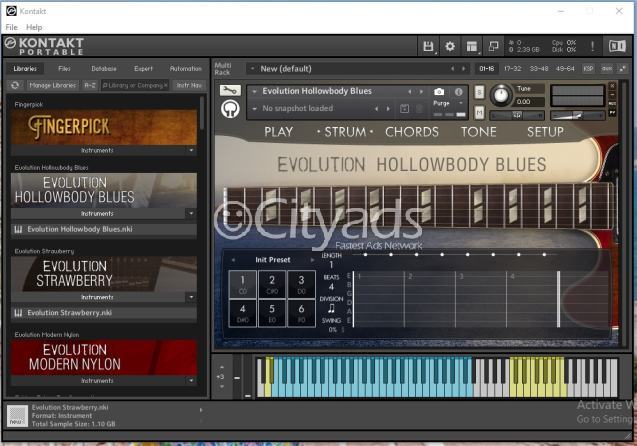
Task: Select strum pattern slot 2
Action: coord(272,284)
